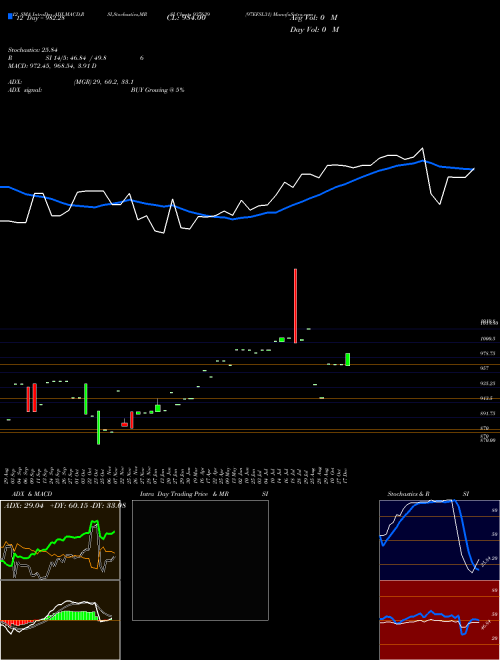500x660 pixels.
Task: Click the 891.75 price axis label
Action: pos(487,413)
